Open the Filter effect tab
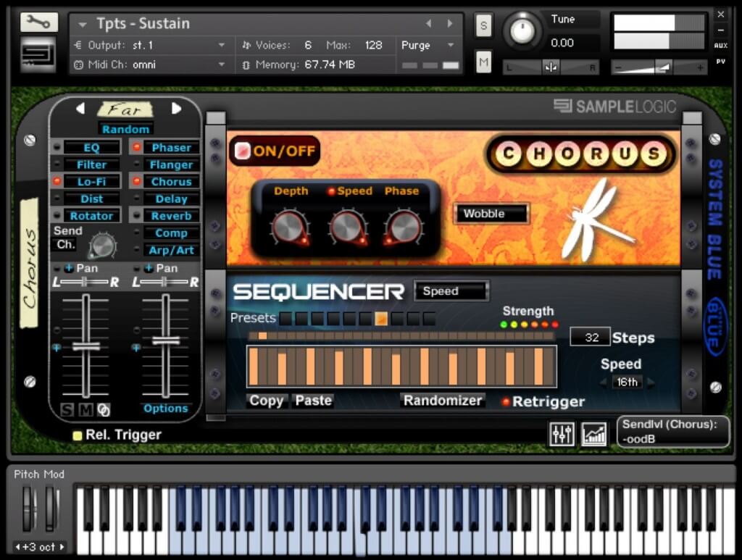 (92, 164)
